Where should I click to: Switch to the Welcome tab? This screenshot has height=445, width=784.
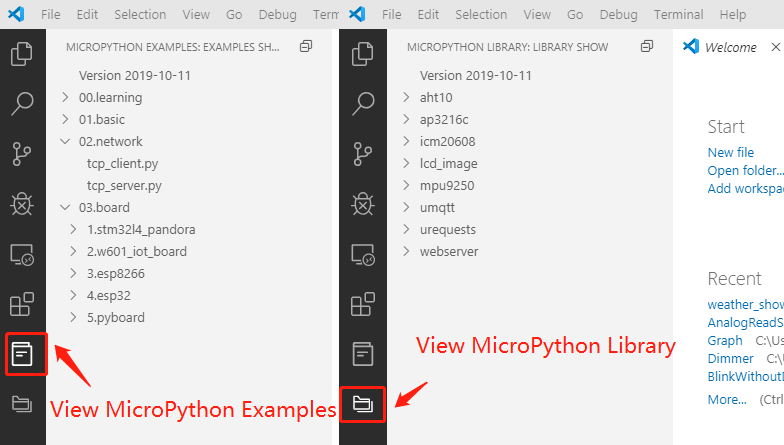coord(729,47)
